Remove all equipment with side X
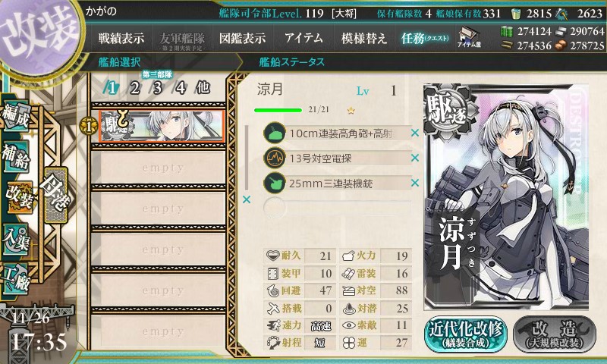Viewport: 607px width, 364px height. (246, 199)
